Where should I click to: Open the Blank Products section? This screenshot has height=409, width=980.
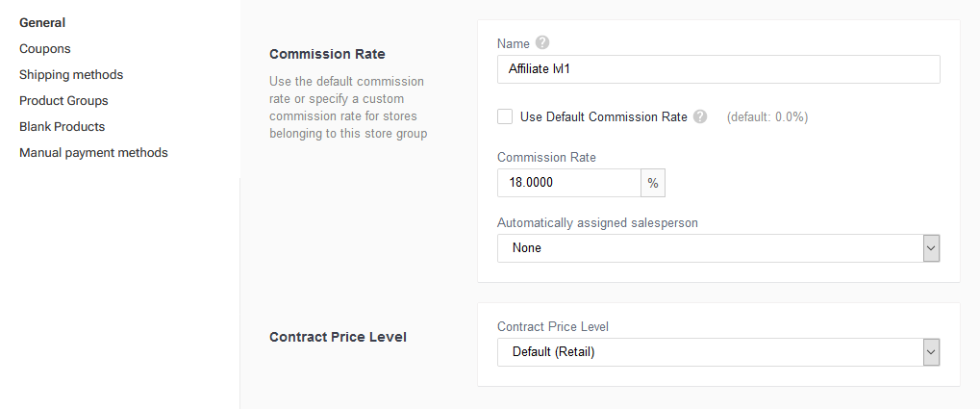click(62, 127)
